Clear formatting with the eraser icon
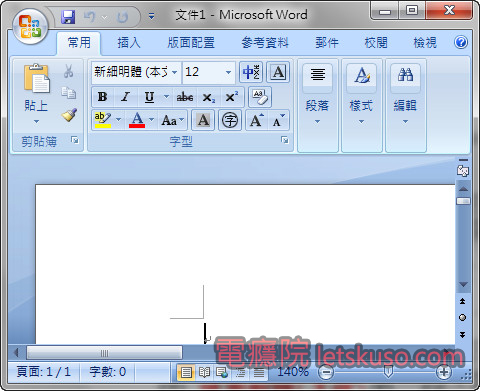Viewport: 480px width, 391px height. coord(260,97)
